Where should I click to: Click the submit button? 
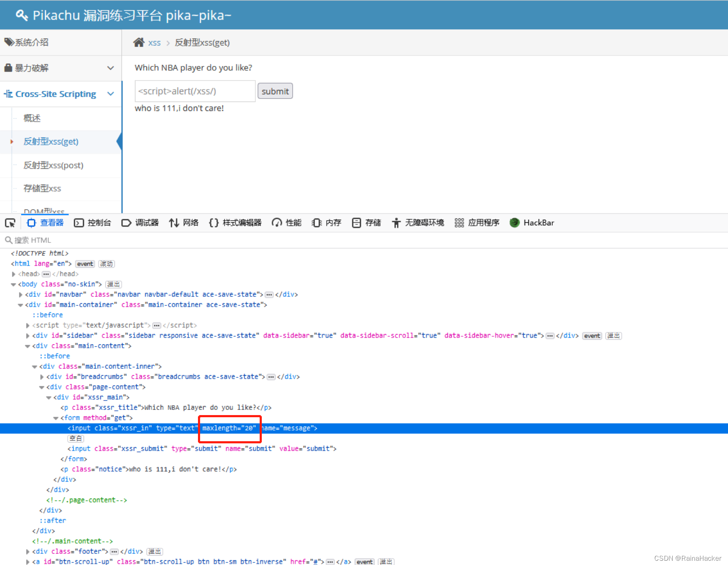275,91
